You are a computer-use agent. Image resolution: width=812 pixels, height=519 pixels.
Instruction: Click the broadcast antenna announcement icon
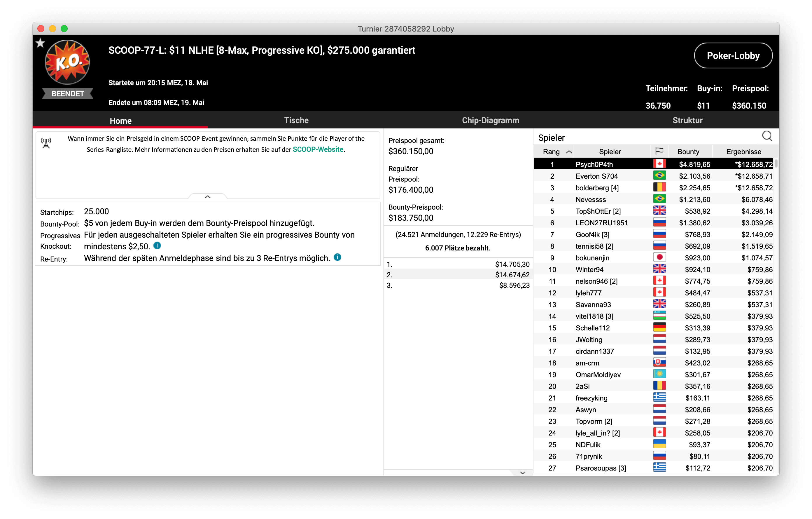tap(46, 143)
